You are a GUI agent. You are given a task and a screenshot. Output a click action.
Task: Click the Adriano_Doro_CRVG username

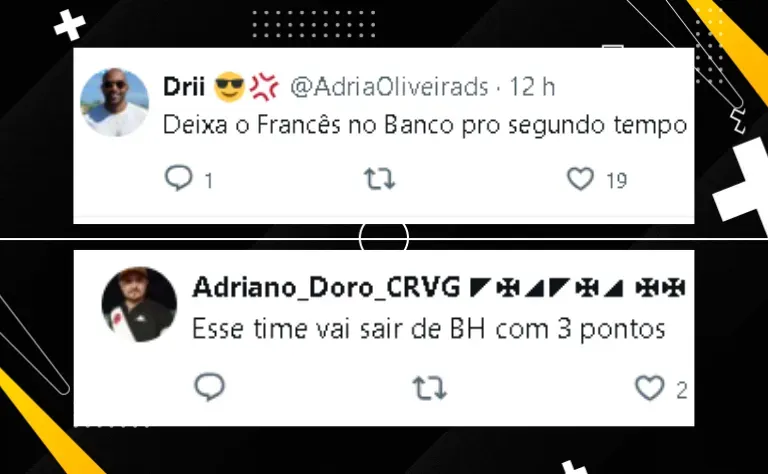click(x=326, y=287)
